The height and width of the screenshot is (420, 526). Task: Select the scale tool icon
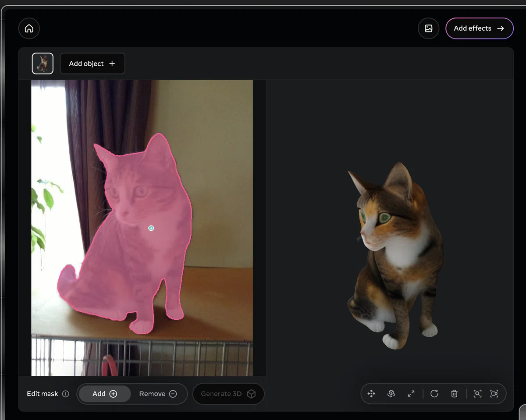click(411, 394)
